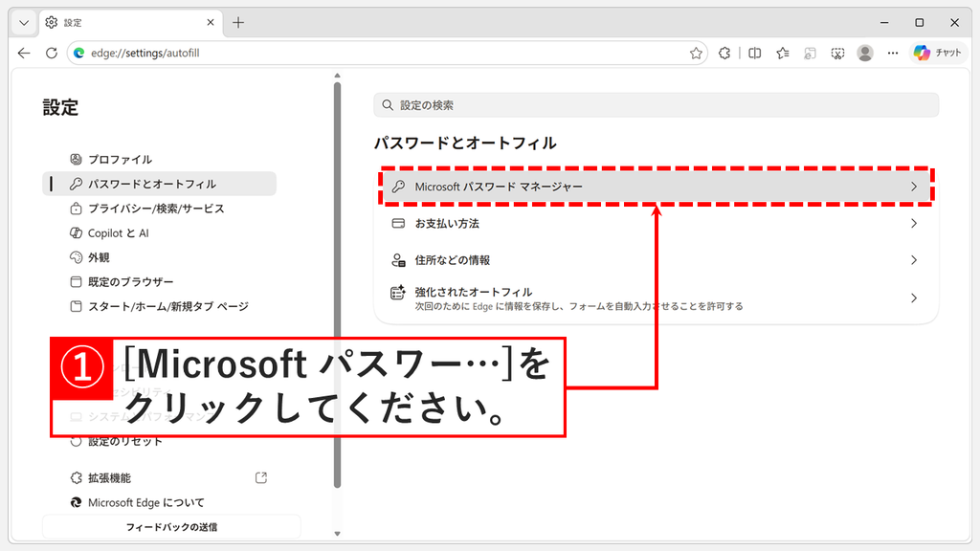980x551 pixels.
Task: Open the Settings and more ellipsis menu
Action: 893,54
